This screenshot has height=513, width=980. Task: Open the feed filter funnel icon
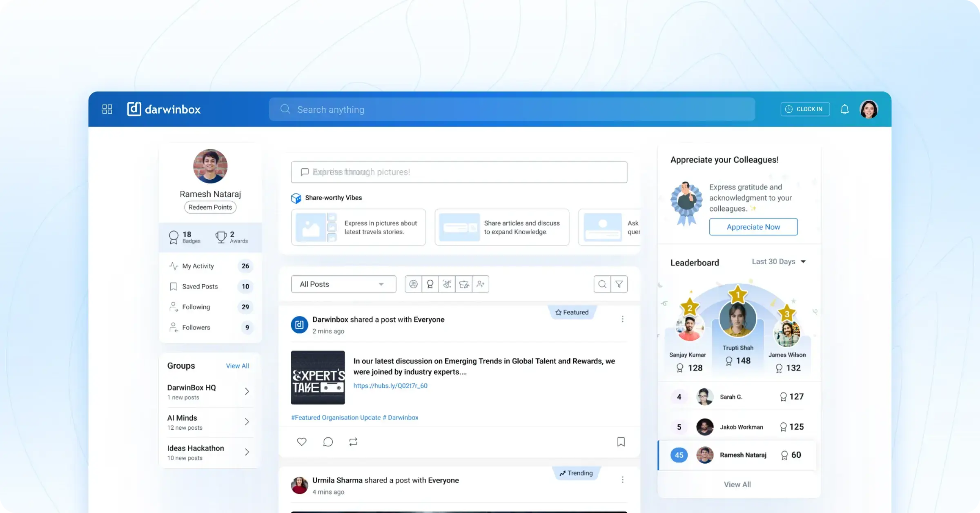click(x=619, y=284)
